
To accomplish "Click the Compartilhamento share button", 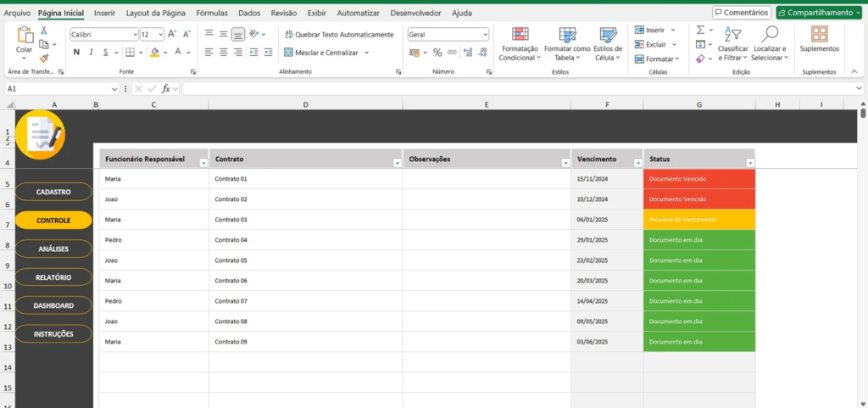I will (x=819, y=13).
